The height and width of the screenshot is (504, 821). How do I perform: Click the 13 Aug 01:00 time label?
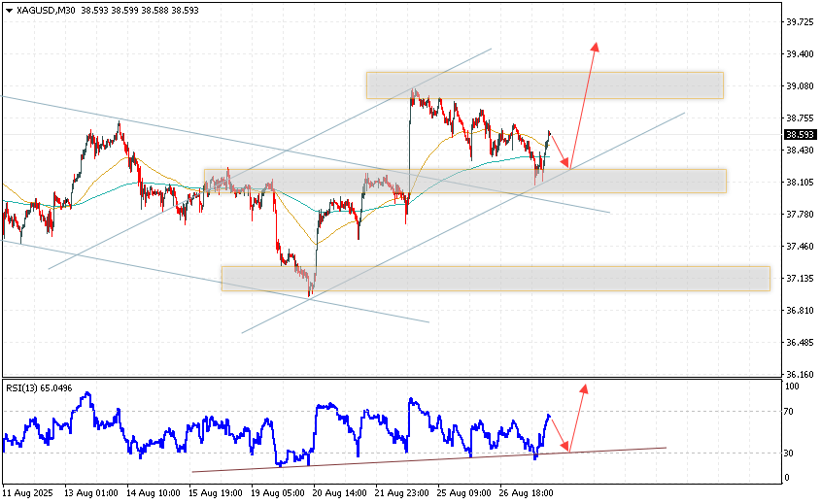pos(91,493)
